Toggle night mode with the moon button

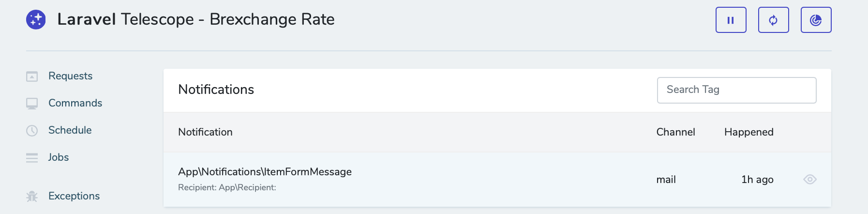coord(816,20)
